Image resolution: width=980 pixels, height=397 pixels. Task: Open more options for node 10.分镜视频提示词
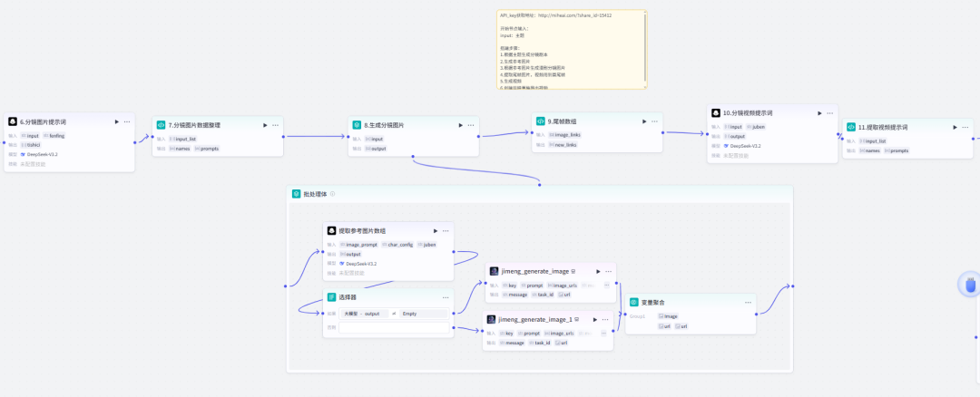[x=830, y=113]
